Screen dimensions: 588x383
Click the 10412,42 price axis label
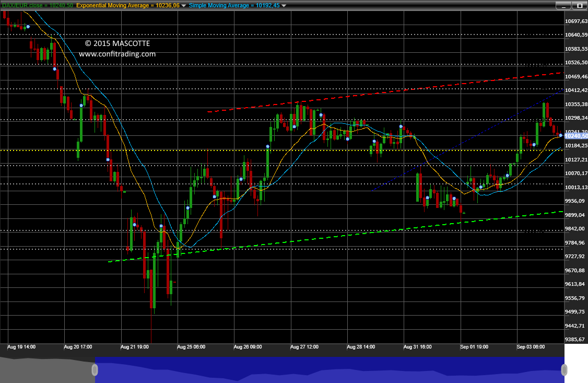point(576,90)
